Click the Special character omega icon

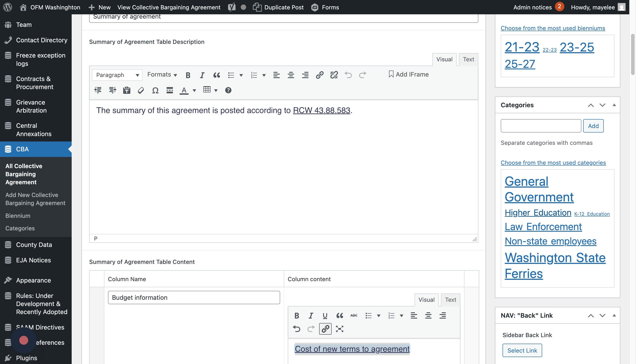(x=155, y=90)
